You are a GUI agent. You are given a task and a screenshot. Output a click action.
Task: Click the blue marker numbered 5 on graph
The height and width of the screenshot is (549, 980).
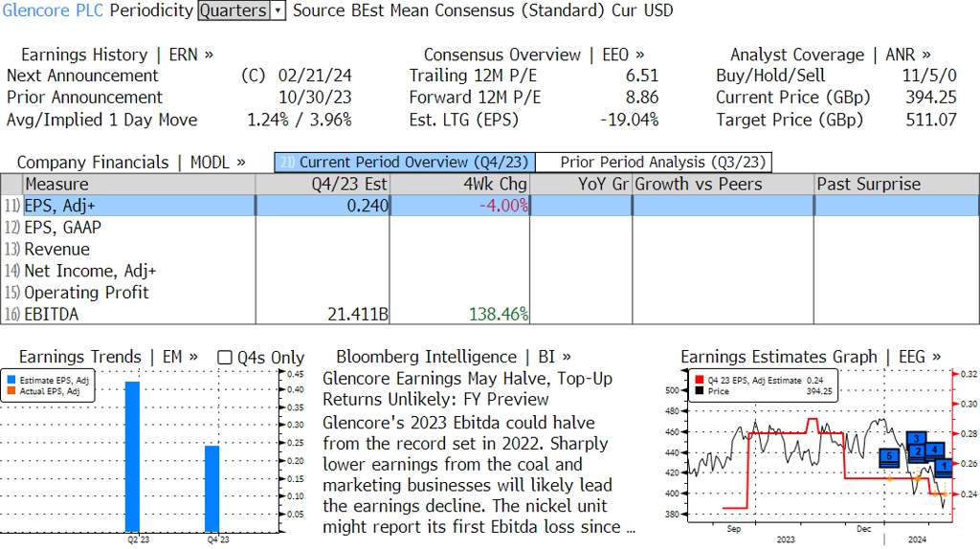pyautogui.click(x=889, y=457)
